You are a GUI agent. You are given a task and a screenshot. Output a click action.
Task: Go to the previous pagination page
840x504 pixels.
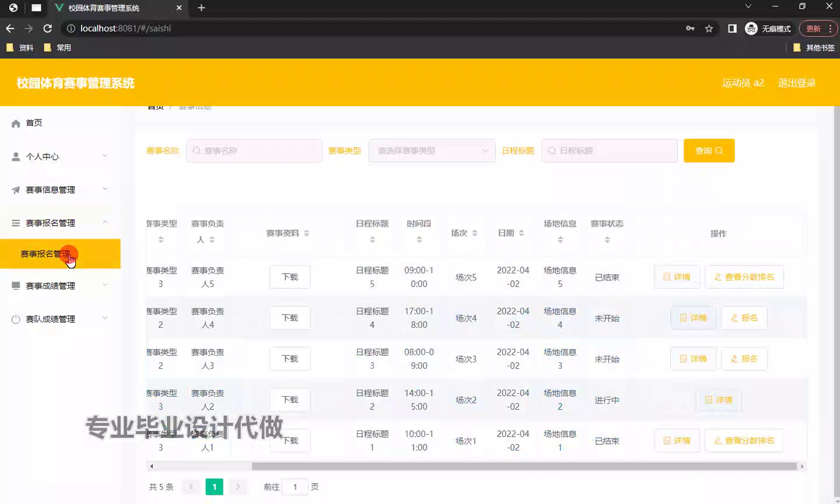point(191,487)
